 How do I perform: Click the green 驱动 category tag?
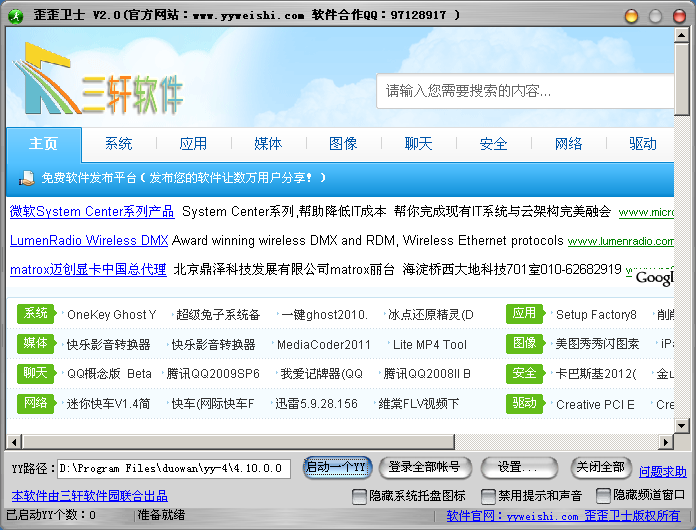point(525,403)
